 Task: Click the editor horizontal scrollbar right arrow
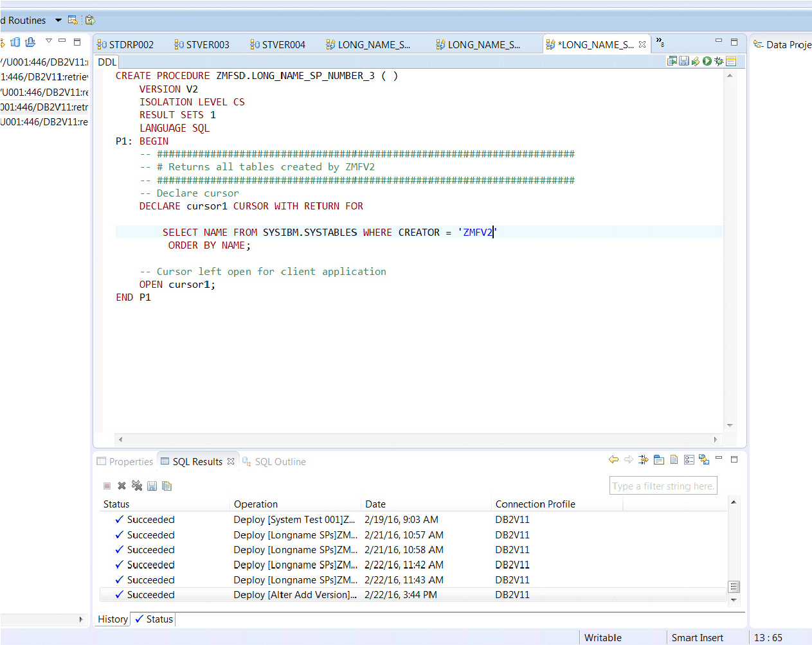click(716, 439)
